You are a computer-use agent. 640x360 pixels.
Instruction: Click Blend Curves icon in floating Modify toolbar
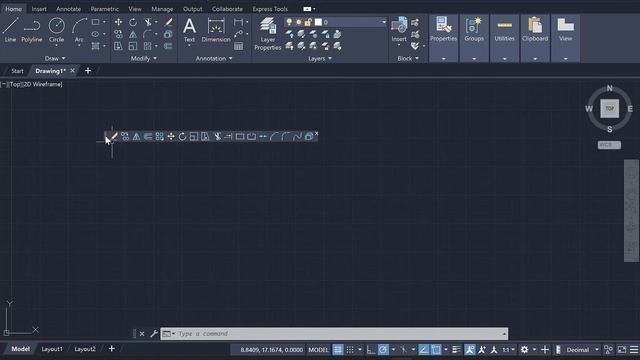297,136
